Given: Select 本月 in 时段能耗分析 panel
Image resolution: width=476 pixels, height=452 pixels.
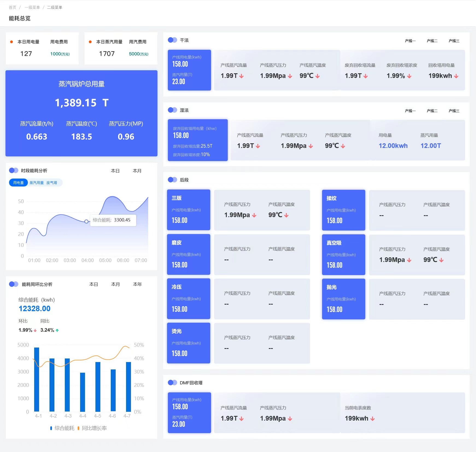Looking at the screenshot, I should point(137,171).
